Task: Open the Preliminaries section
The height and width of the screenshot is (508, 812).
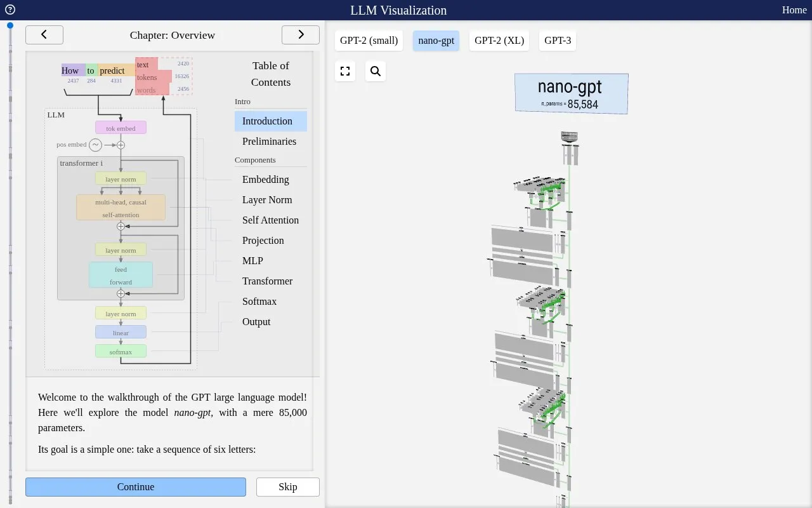Action: (x=271, y=142)
